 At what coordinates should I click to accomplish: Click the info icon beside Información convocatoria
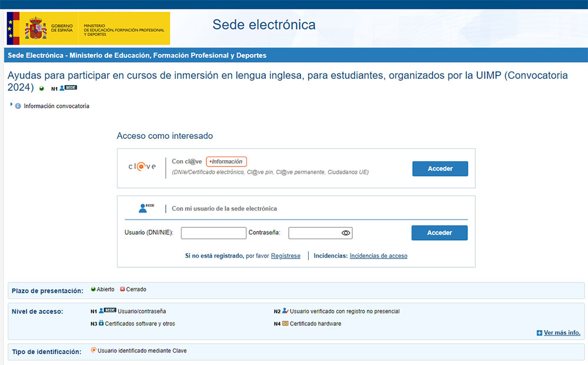[x=19, y=105]
